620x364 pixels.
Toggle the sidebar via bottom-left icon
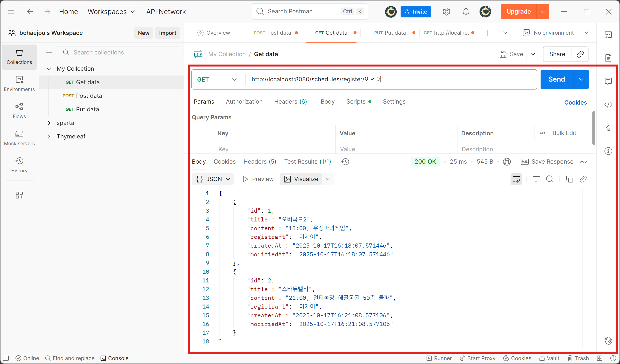[x=6, y=358]
